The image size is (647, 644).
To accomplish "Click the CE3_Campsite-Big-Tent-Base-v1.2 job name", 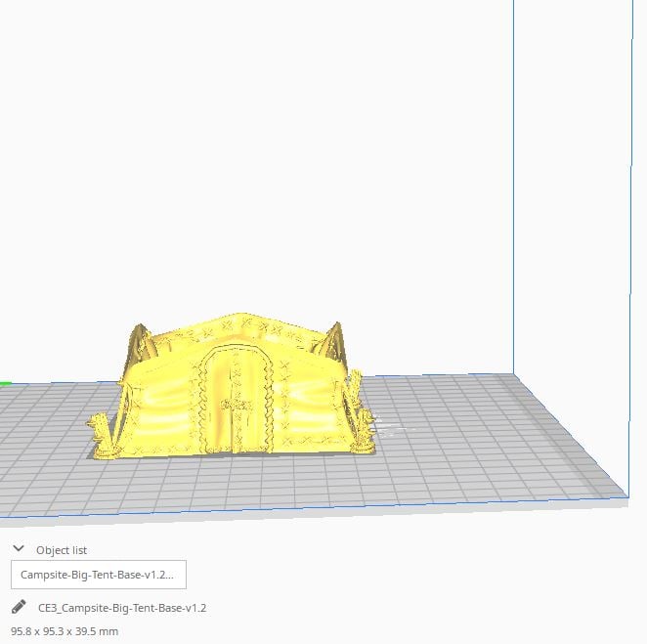I will tap(122, 608).
